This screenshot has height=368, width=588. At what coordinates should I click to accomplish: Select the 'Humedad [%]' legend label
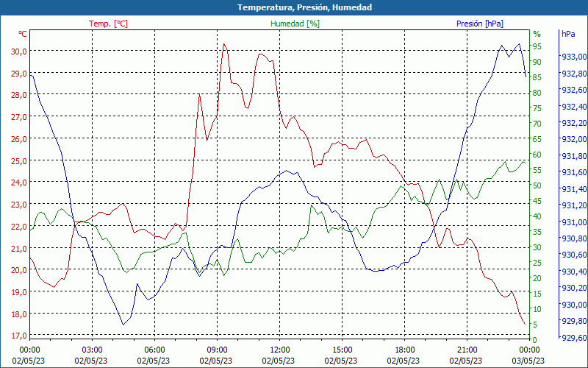click(295, 24)
